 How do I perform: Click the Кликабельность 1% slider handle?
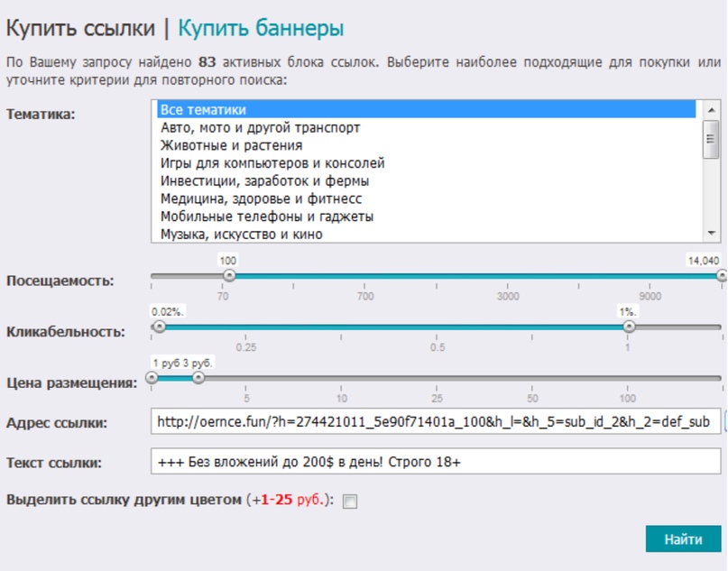click(x=629, y=327)
